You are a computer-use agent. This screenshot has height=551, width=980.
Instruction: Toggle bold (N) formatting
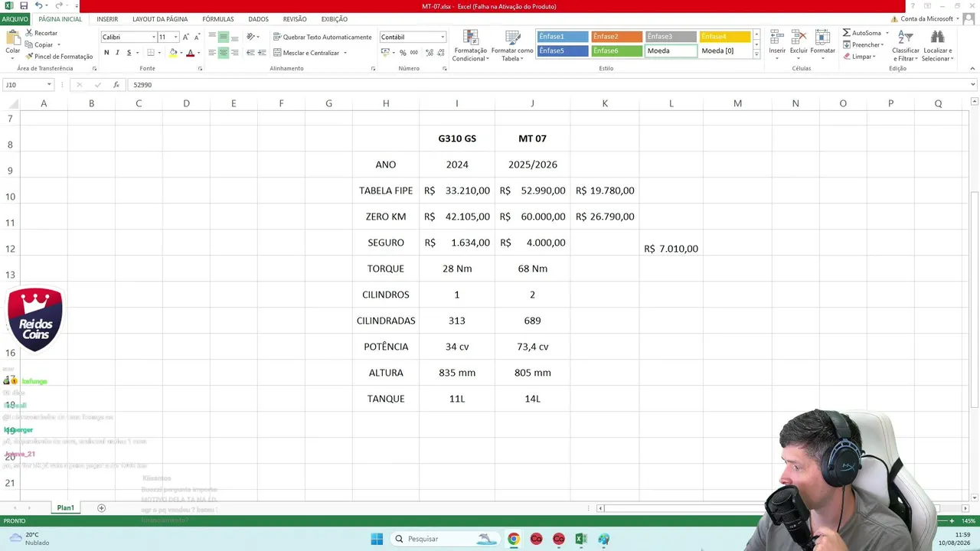point(106,53)
